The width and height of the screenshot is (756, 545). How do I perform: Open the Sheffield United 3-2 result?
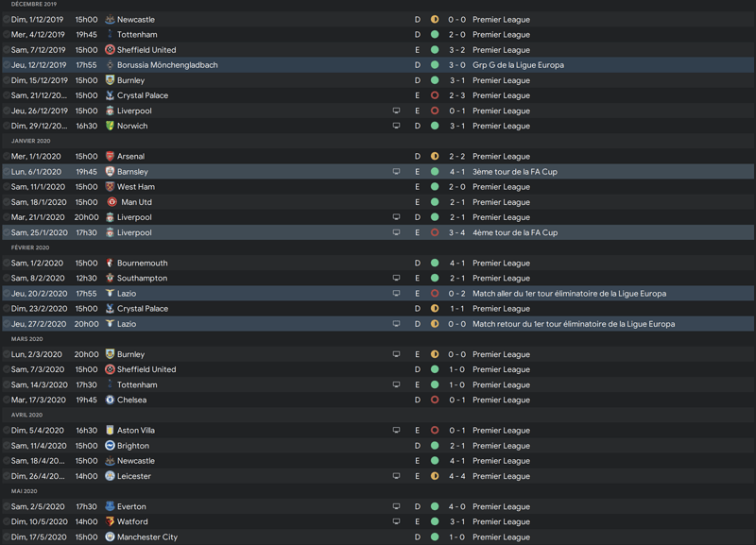tap(457, 50)
